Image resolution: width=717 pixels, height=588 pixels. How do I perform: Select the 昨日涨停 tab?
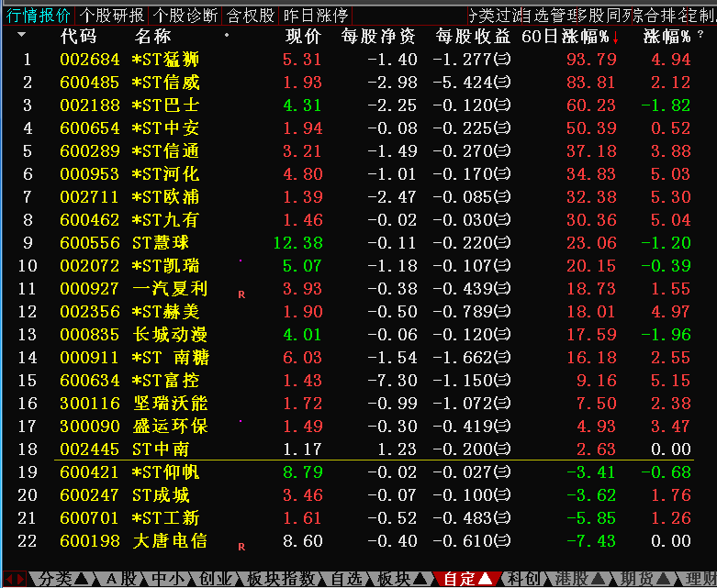[x=316, y=16]
